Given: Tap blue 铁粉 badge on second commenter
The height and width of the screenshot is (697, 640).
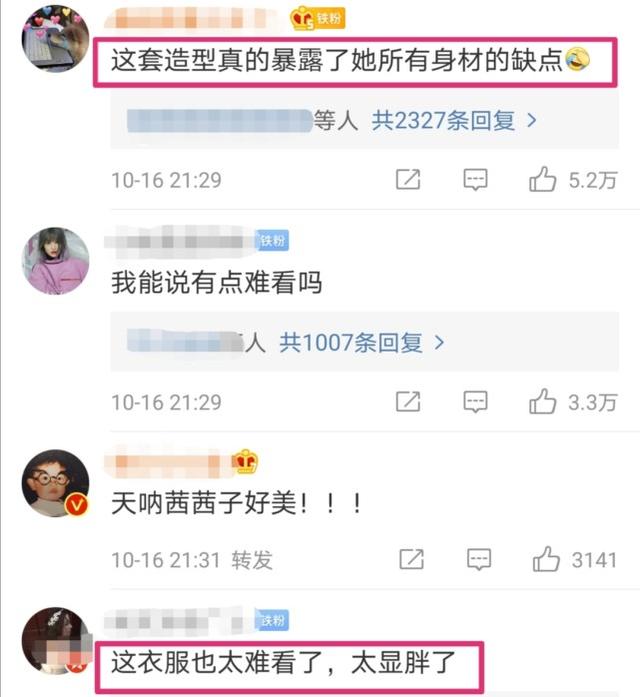Looking at the screenshot, I should tap(272, 240).
